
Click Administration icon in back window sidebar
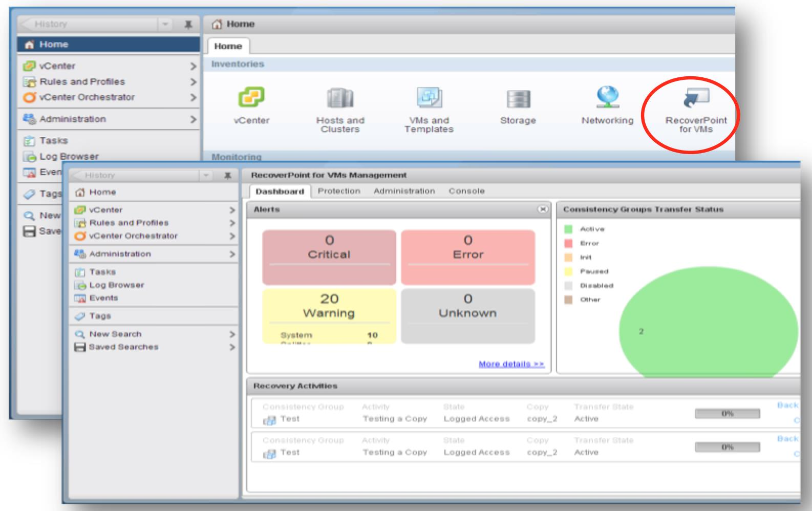pos(30,119)
